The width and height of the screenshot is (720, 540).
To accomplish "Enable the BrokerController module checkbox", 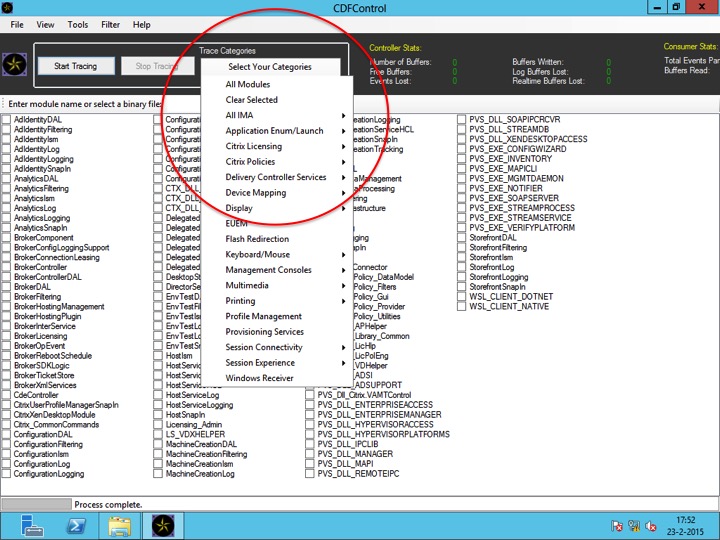I will (x=6, y=267).
